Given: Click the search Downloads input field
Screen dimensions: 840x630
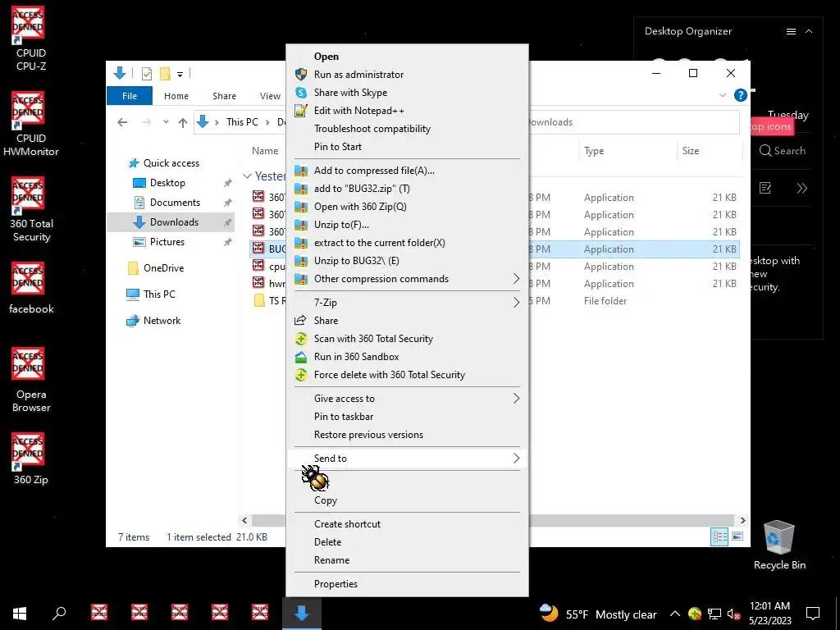Looking at the screenshot, I should [634, 122].
